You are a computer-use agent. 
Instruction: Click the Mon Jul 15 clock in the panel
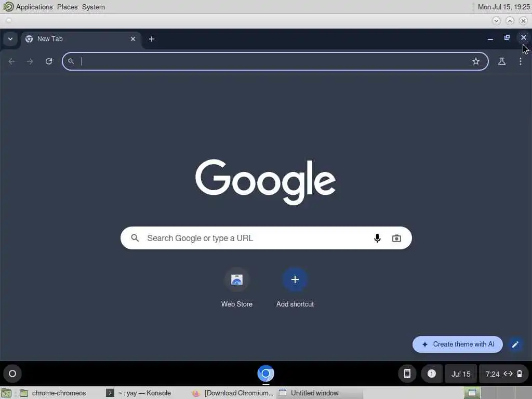(x=503, y=7)
